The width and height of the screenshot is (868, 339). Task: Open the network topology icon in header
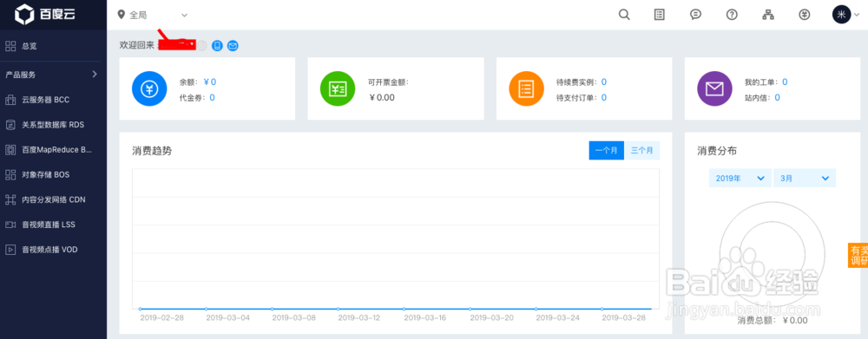768,15
